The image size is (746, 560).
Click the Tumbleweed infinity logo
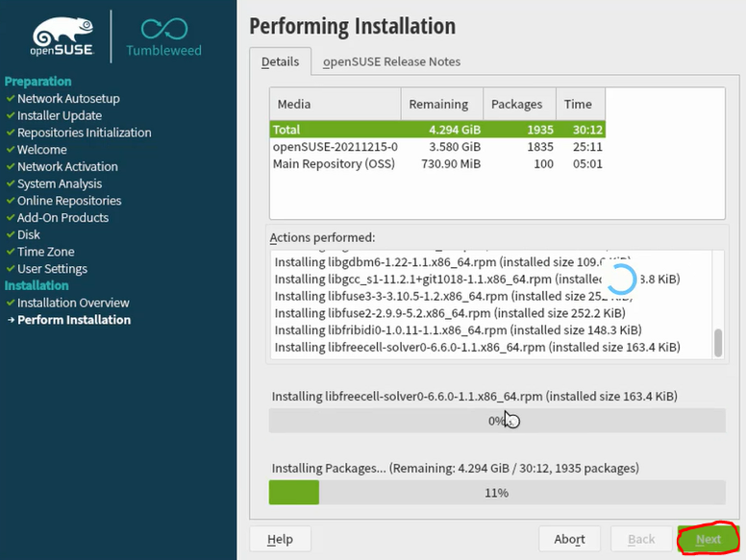tap(164, 29)
